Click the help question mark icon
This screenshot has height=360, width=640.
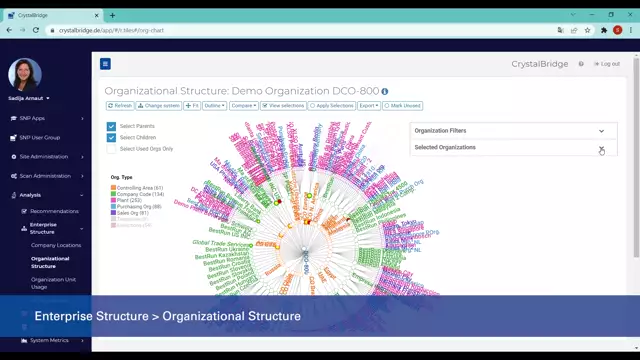tap(581, 64)
